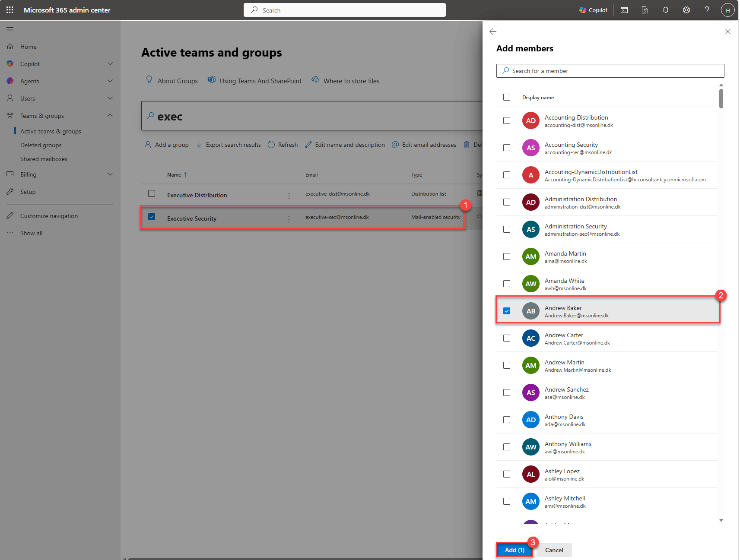Viewport: 740px width, 560px height.
Task: Open Deleted groups in sidebar
Action: click(x=41, y=145)
